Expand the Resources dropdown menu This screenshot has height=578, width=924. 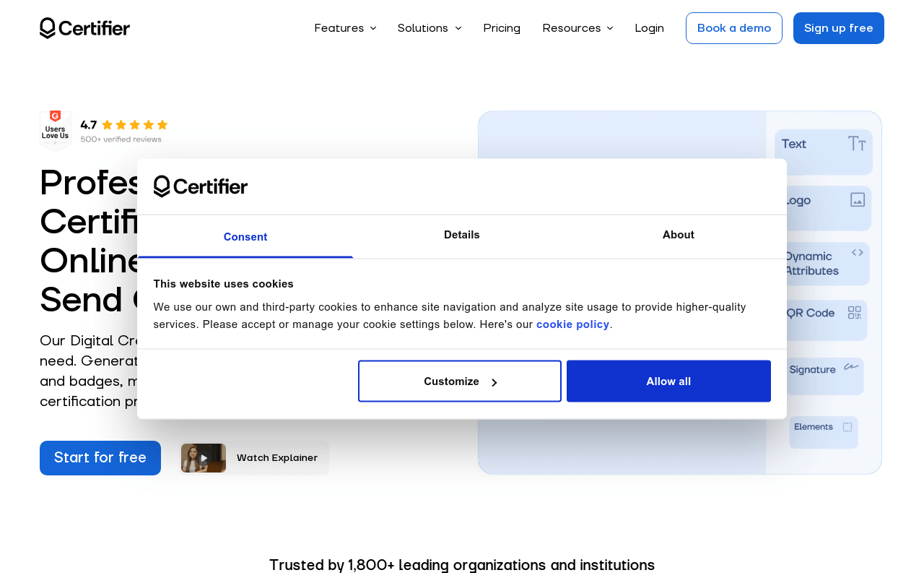577,28
